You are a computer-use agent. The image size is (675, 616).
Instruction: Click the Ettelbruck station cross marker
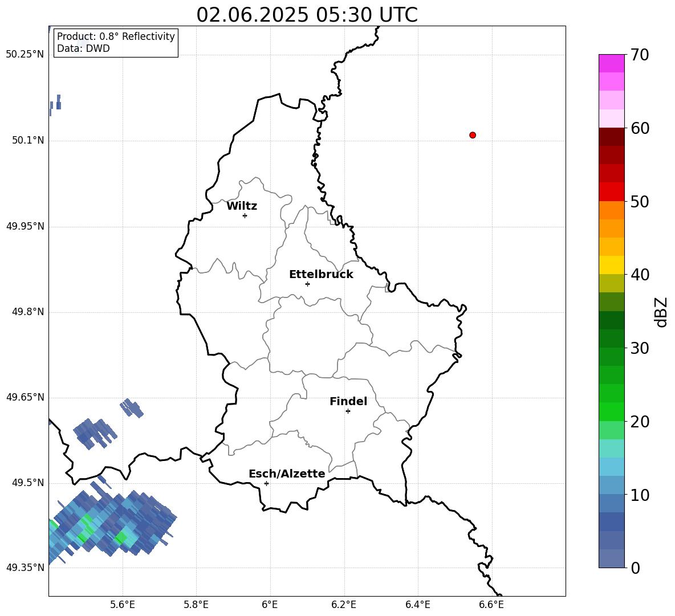[307, 284]
